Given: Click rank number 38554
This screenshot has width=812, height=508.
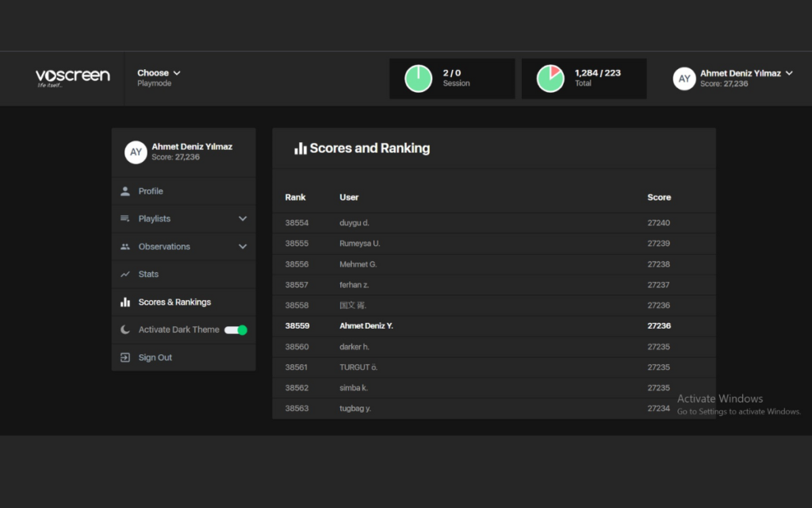Looking at the screenshot, I should (297, 223).
